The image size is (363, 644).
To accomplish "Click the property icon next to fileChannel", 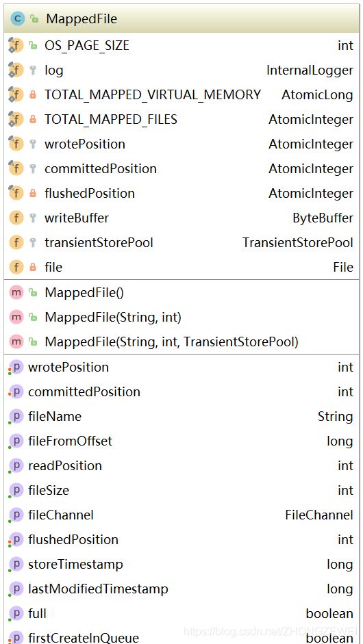I will pyautogui.click(x=16, y=515).
